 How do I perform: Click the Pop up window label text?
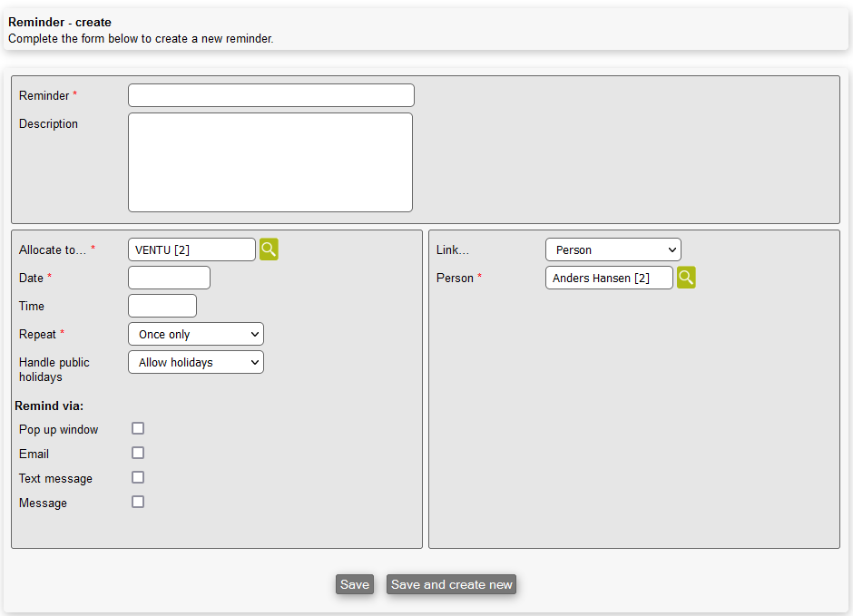pos(59,429)
